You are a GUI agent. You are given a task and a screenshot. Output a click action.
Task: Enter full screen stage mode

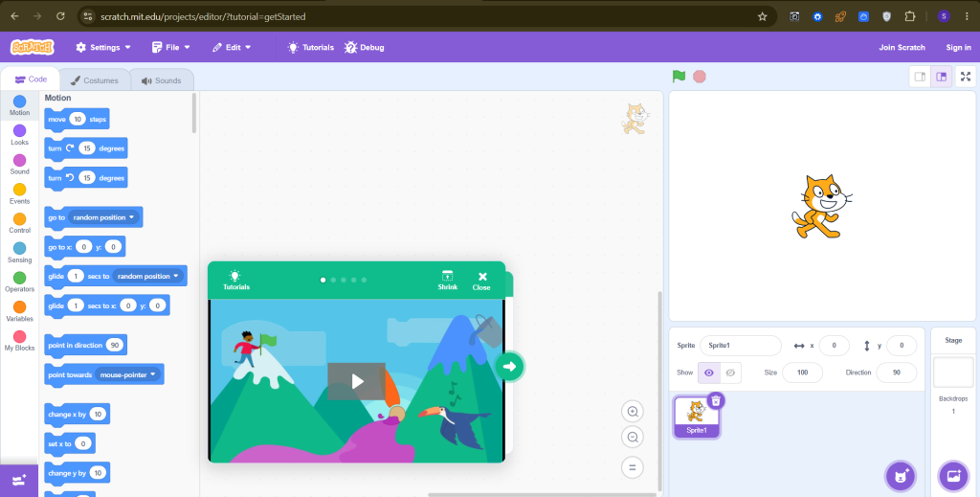(x=966, y=77)
